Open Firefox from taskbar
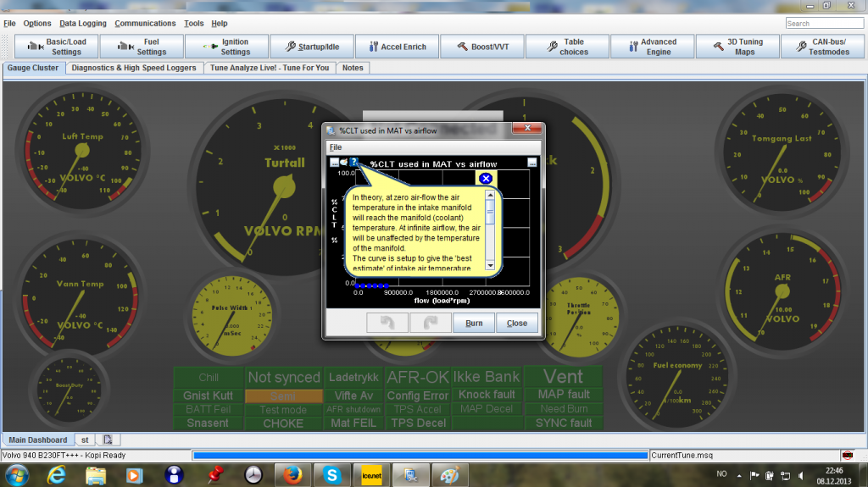Image resolution: width=868 pixels, height=487 pixels. (292, 475)
